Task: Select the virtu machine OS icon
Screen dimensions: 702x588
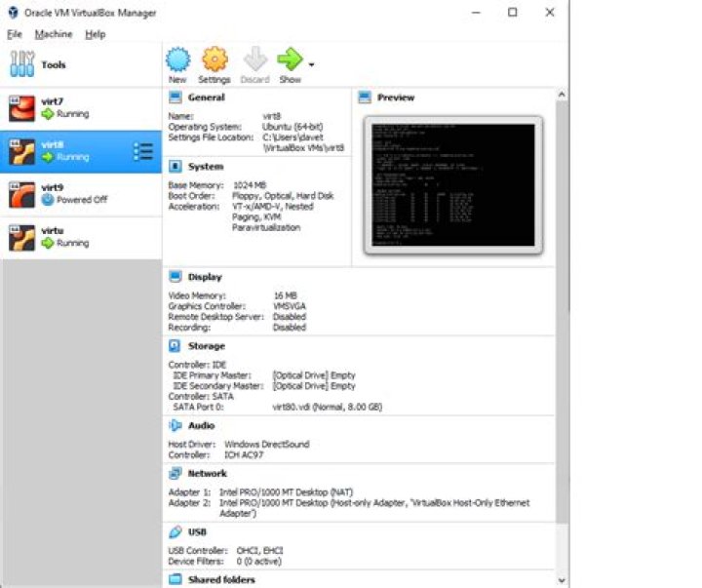Action: (21, 238)
